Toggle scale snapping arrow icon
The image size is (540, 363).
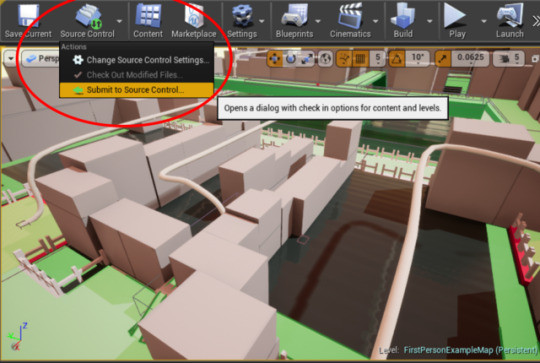tap(443, 59)
